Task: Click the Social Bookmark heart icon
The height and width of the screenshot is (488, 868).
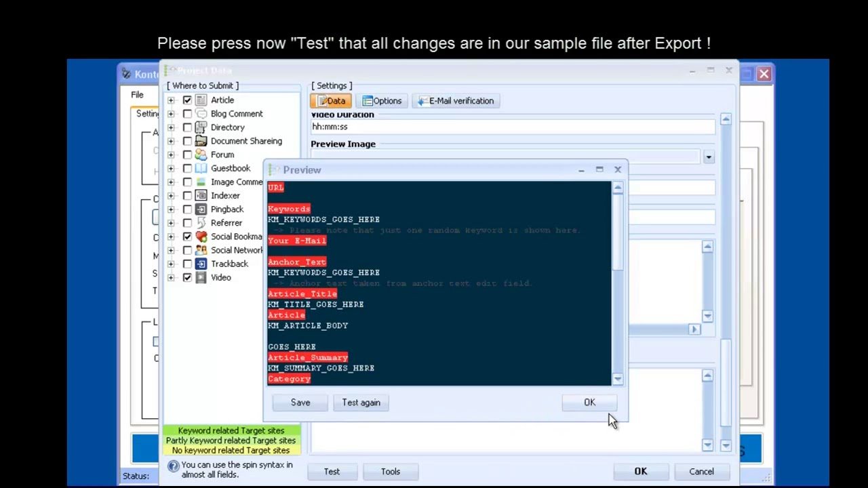Action: pyautogui.click(x=201, y=236)
